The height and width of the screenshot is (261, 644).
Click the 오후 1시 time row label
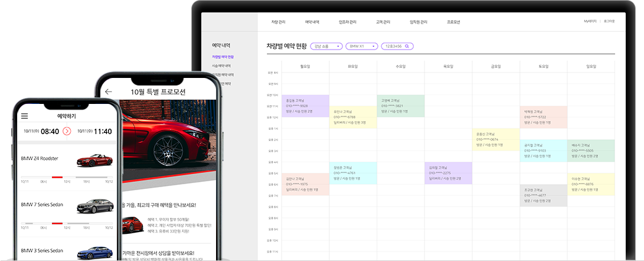(x=273, y=129)
